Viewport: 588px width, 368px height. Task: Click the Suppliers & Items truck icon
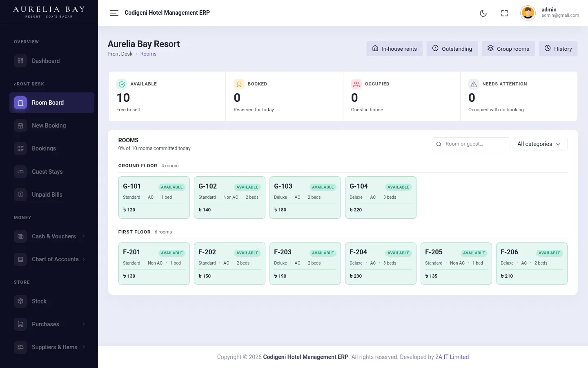tap(20, 347)
